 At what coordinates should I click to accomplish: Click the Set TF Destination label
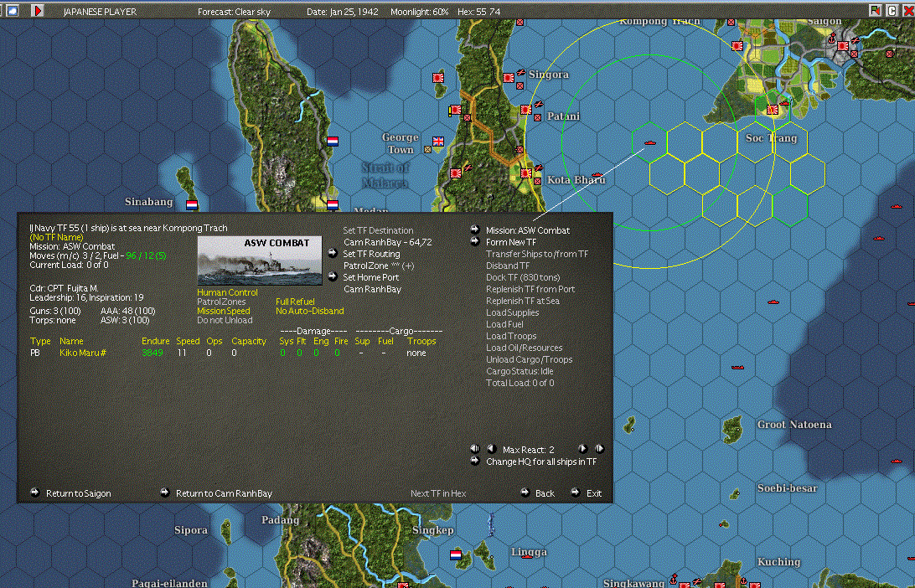pyautogui.click(x=378, y=230)
